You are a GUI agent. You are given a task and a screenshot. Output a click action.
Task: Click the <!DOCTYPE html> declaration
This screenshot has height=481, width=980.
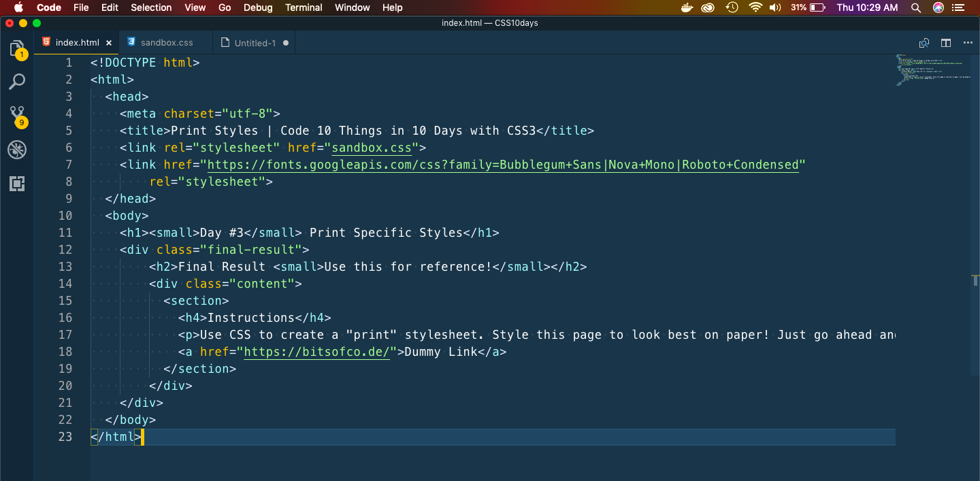tap(145, 63)
